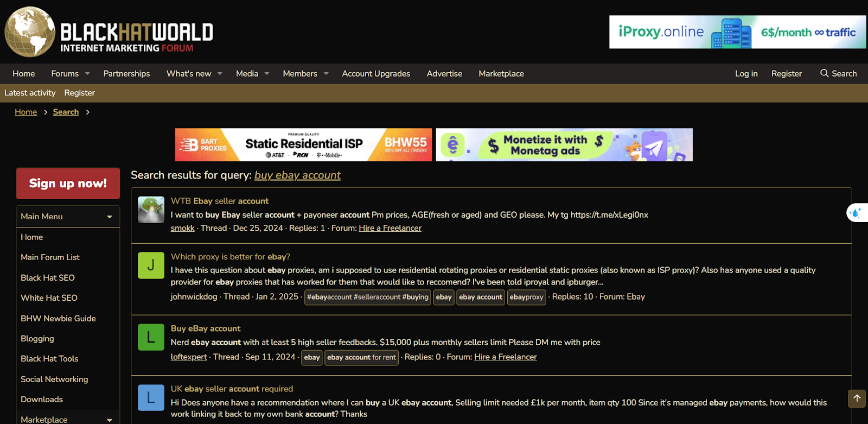Click the Monetag ads banner

coord(564,144)
